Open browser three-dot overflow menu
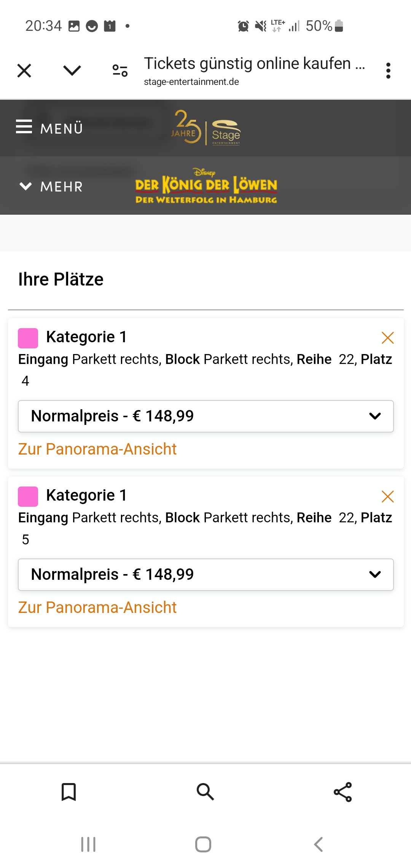411x868 pixels. coord(388,71)
